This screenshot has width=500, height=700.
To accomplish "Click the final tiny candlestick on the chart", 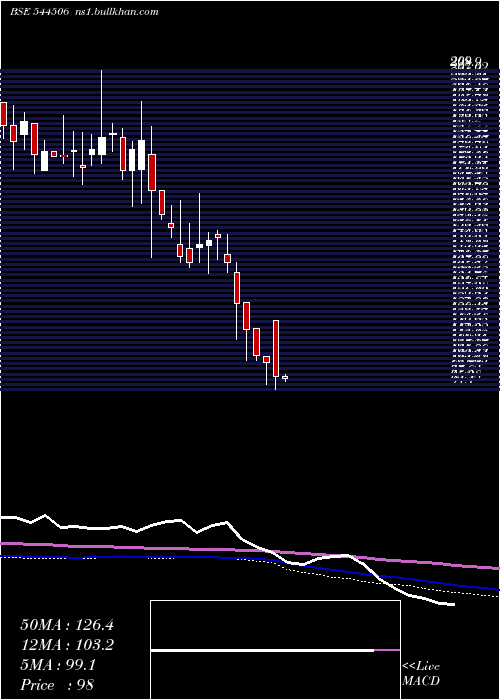I will [x=285, y=378].
